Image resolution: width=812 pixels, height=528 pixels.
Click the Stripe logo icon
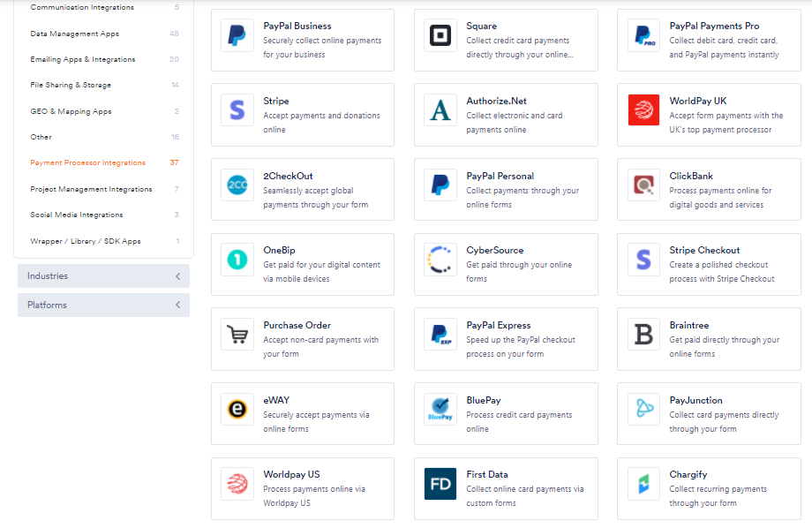(x=237, y=109)
